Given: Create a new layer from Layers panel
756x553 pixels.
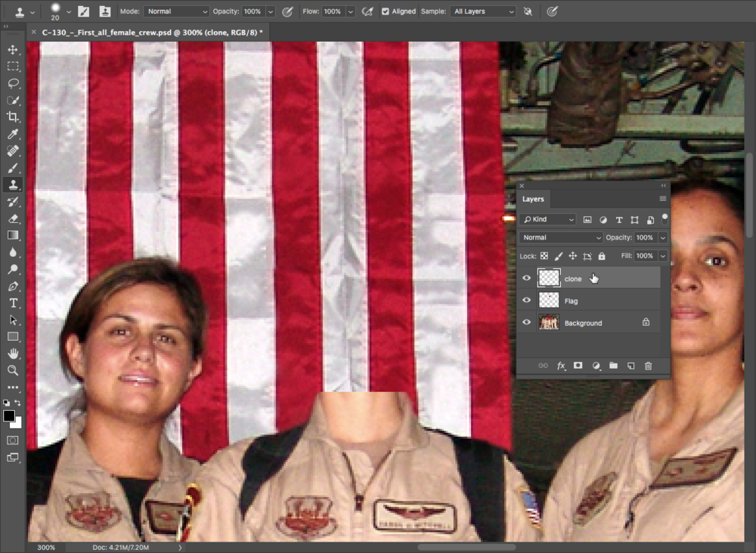Looking at the screenshot, I should click(x=631, y=366).
